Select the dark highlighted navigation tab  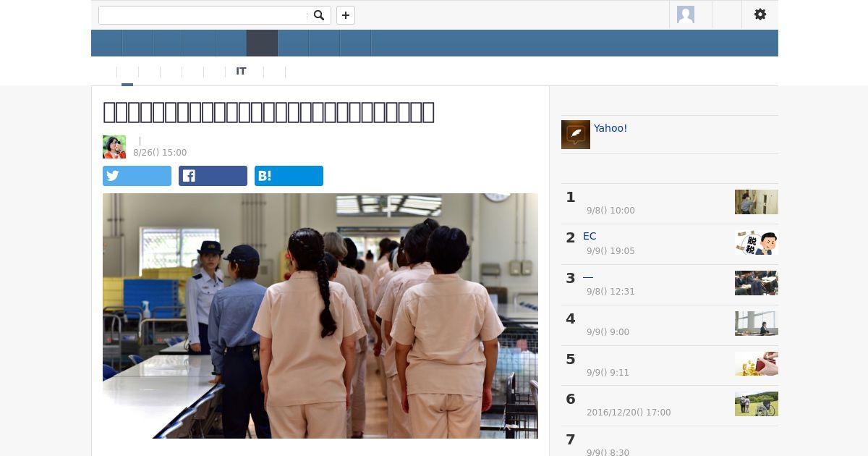point(262,43)
